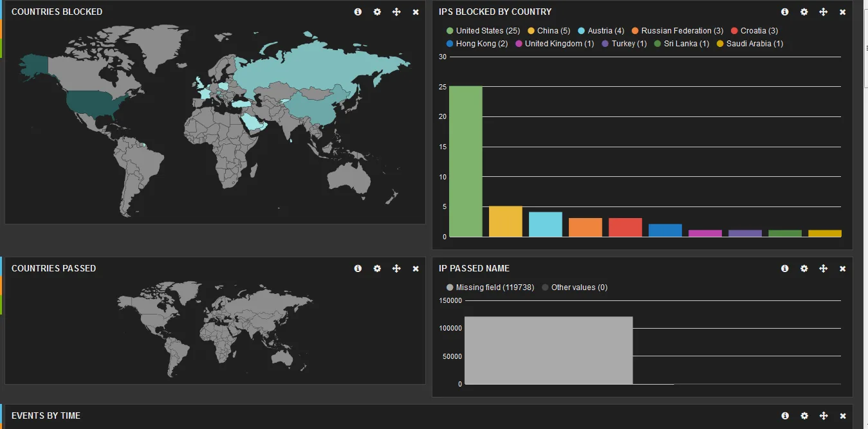Image resolution: width=868 pixels, height=429 pixels.
Task: Open settings gear for IPs Blocked By Country
Action: click(804, 12)
